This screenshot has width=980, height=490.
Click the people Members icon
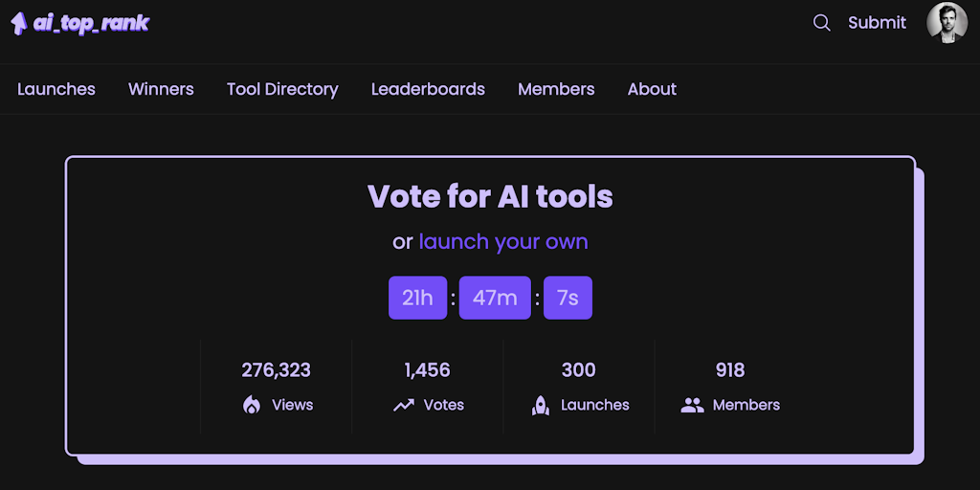tap(692, 405)
